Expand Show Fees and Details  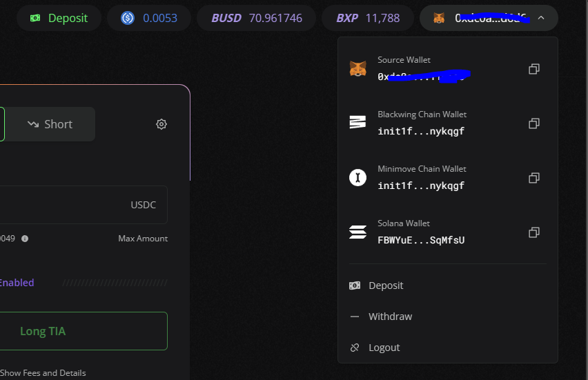click(43, 373)
